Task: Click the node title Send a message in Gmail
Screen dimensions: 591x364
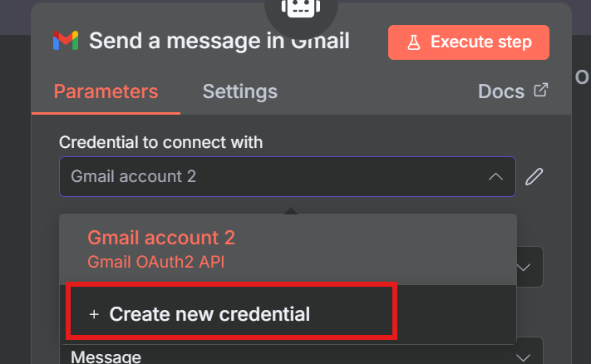Action: tap(219, 41)
